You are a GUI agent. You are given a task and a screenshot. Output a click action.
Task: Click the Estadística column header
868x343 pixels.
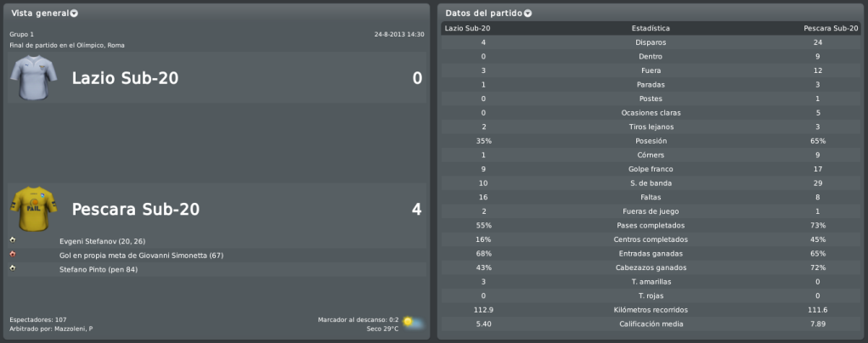[651, 28]
